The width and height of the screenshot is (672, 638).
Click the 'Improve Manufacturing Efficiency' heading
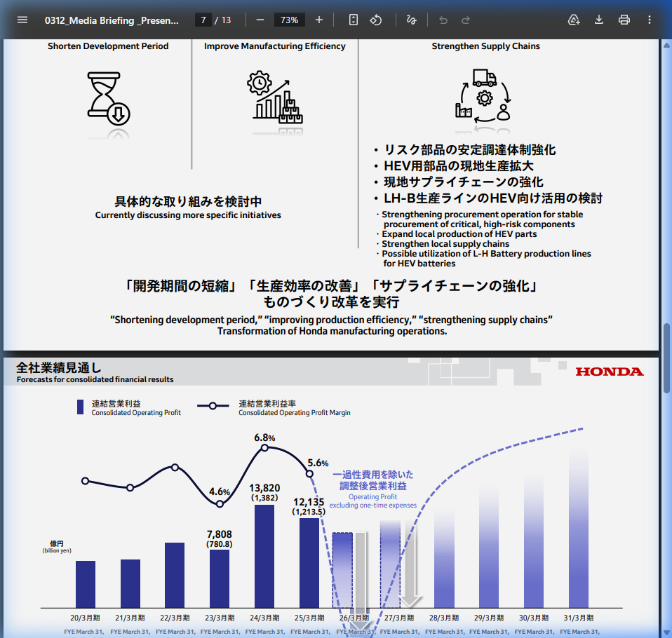(x=275, y=46)
